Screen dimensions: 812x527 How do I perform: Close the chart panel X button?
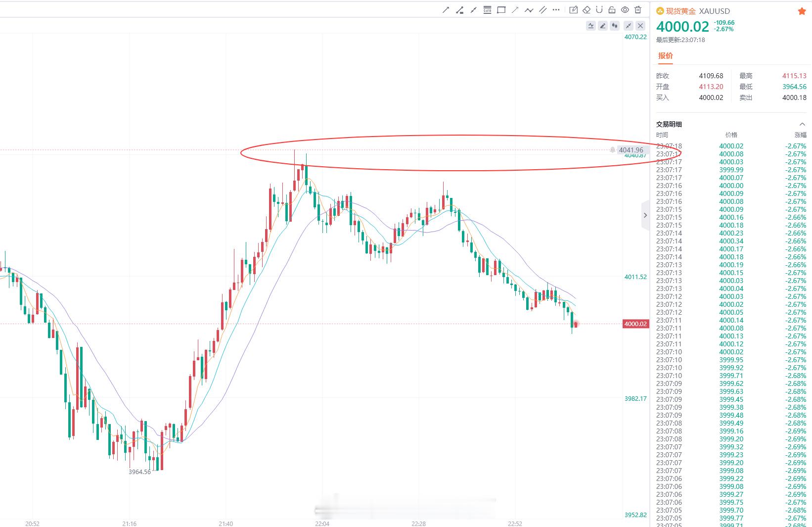point(641,26)
